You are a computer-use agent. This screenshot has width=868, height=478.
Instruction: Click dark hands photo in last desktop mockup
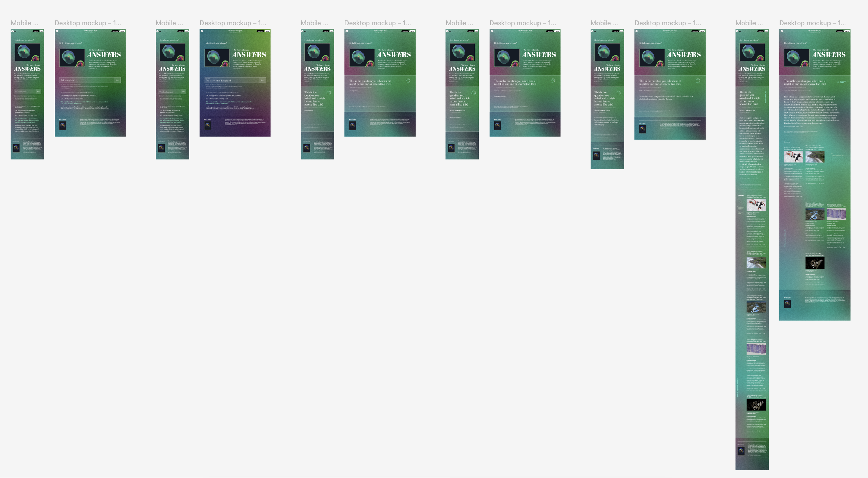click(815, 263)
